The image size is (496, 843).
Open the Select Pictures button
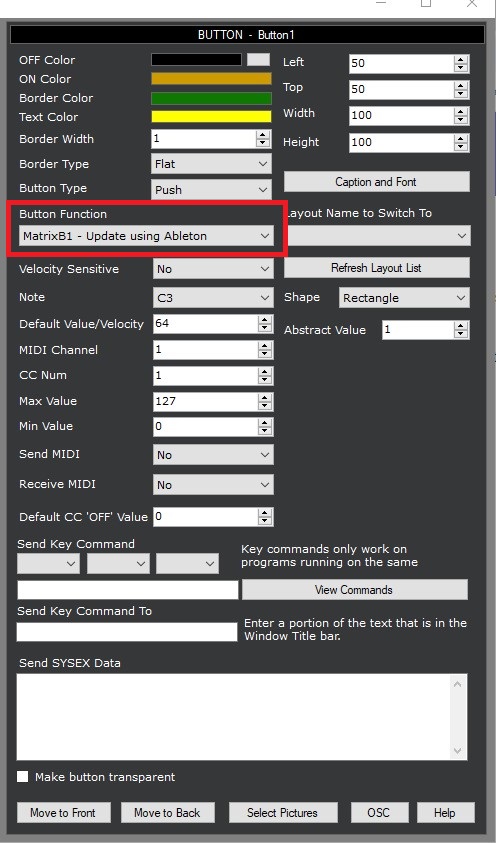283,812
